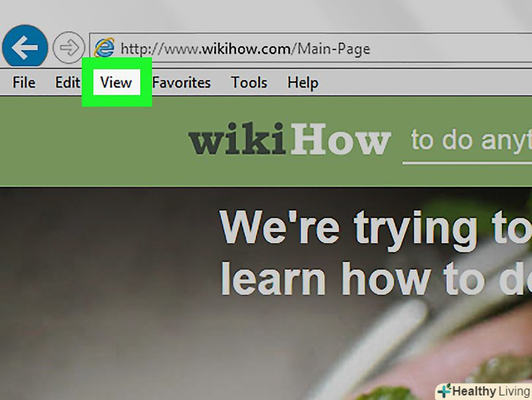Click the wikiHow logo

pos(289,139)
